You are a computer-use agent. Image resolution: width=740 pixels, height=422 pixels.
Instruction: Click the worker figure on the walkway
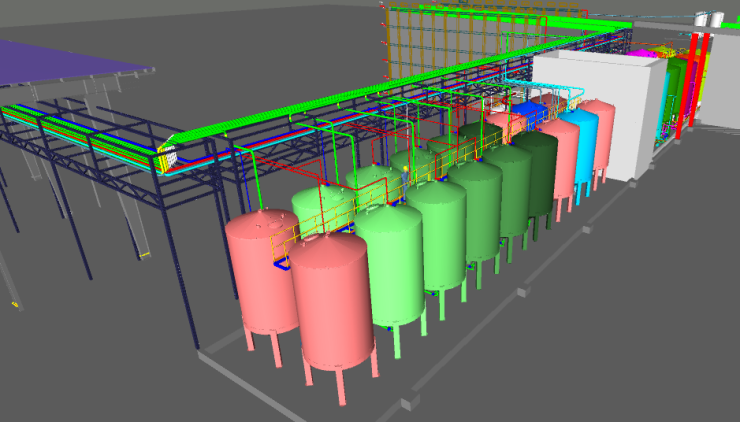tap(404, 180)
